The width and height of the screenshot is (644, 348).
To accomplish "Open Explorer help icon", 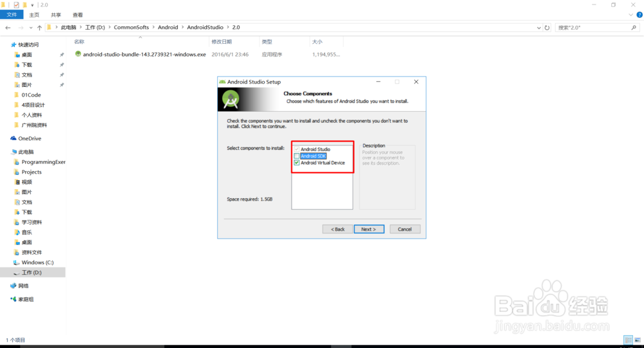I will 639,15.
